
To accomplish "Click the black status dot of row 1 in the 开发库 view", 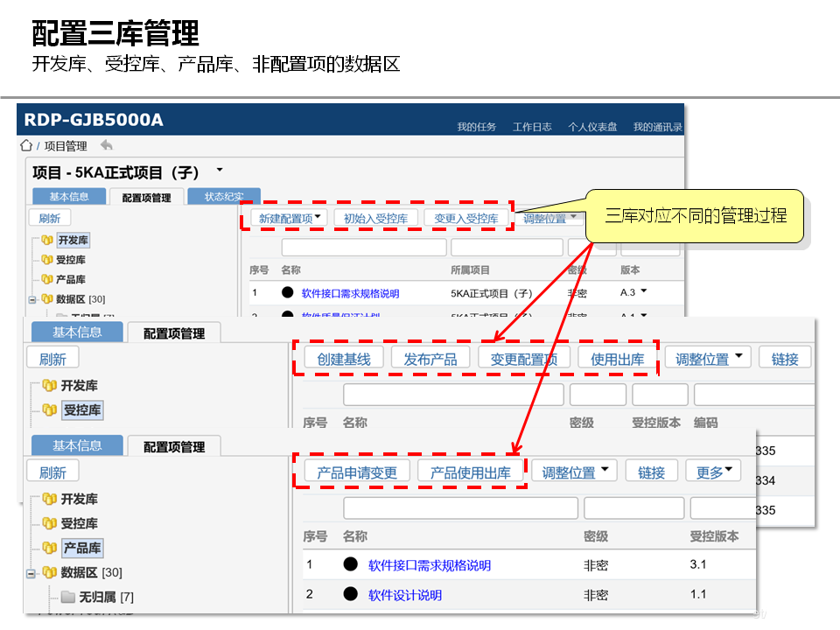I will tap(288, 292).
